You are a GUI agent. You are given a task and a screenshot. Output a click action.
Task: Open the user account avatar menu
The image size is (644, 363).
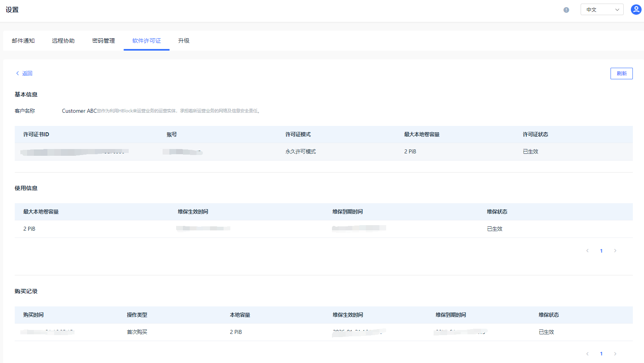[636, 10]
